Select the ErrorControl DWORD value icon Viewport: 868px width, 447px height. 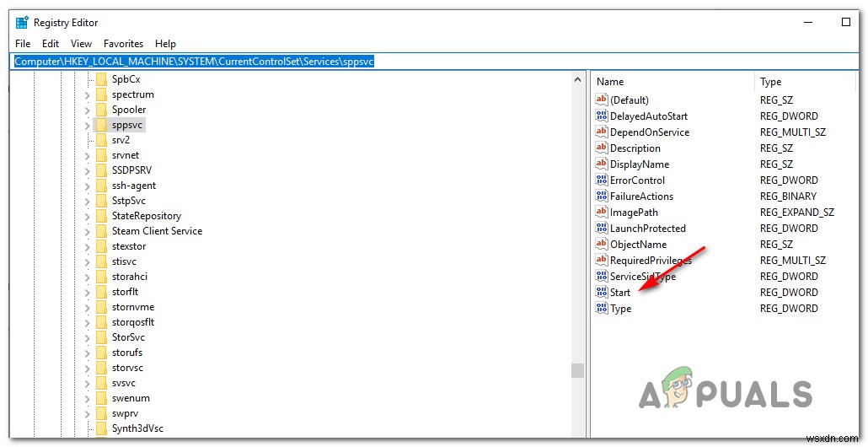pos(601,180)
